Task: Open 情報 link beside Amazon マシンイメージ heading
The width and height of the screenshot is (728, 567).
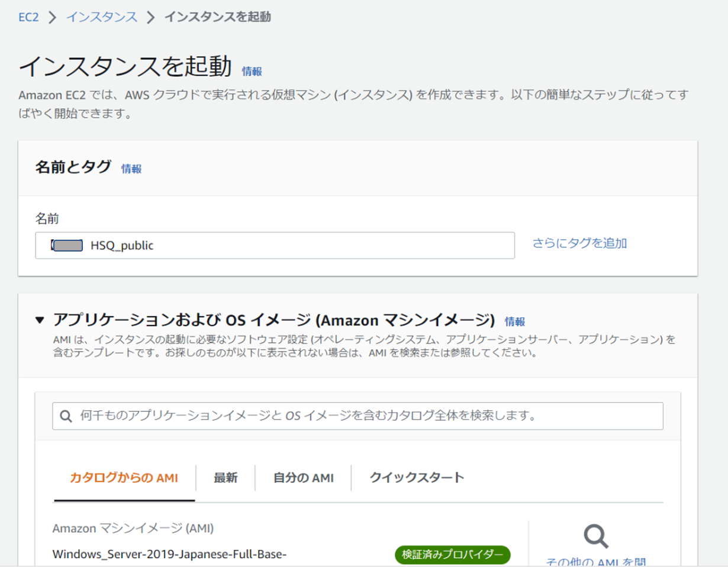Action: (515, 321)
